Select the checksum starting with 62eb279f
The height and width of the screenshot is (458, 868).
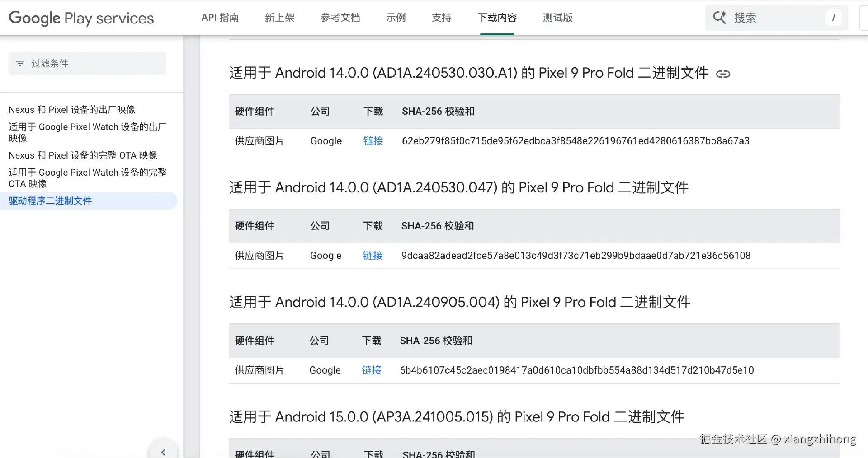pyautogui.click(x=576, y=141)
